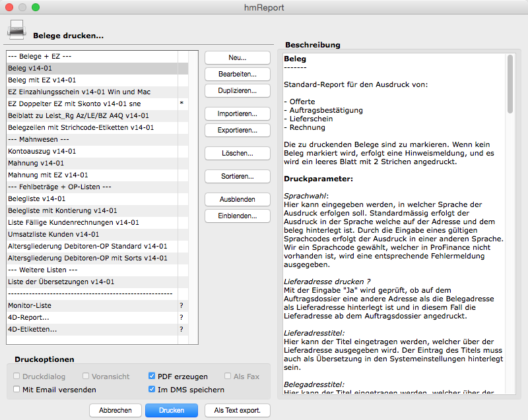Choose the 4D-Etiketten... list entry
Image resolution: width=528 pixels, height=420 pixels.
coord(32,329)
